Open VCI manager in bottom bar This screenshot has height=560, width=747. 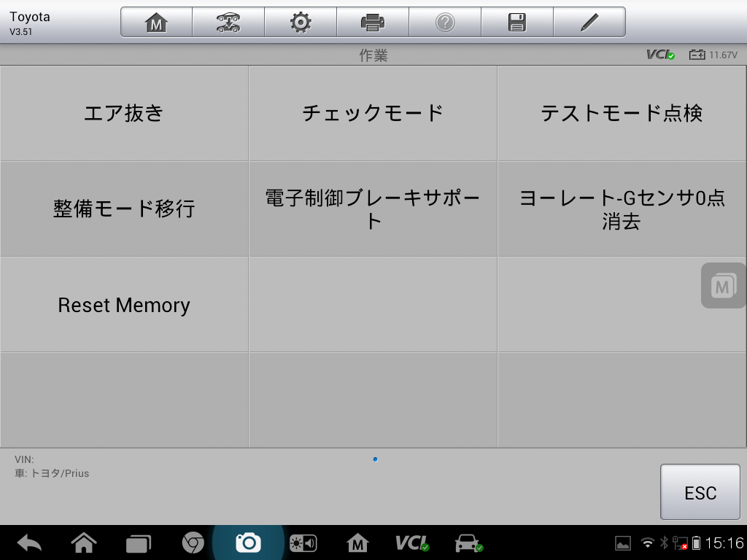412,542
